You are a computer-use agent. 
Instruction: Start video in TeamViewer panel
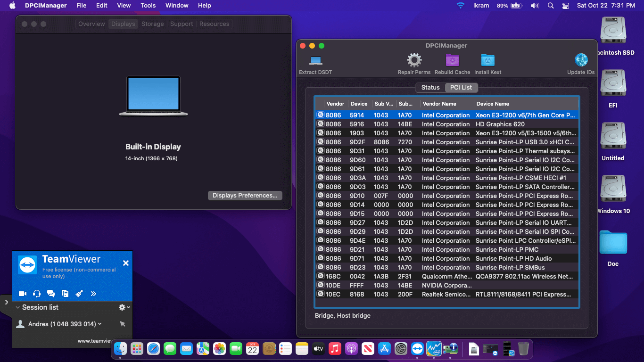(x=23, y=294)
